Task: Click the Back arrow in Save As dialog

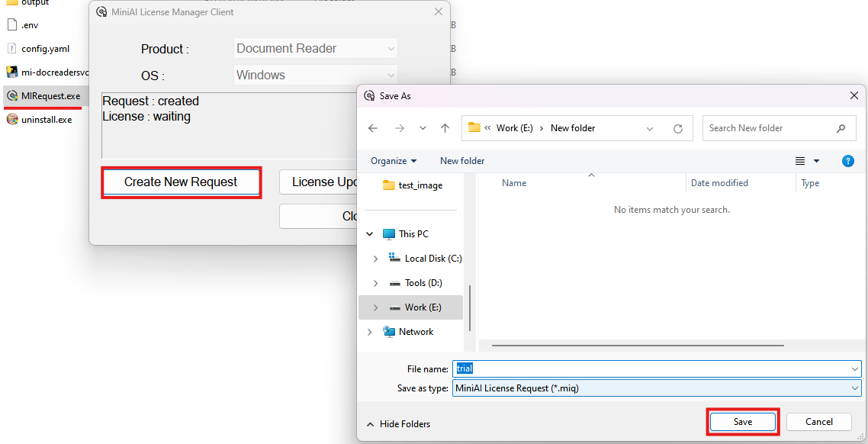Action: pos(373,128)
